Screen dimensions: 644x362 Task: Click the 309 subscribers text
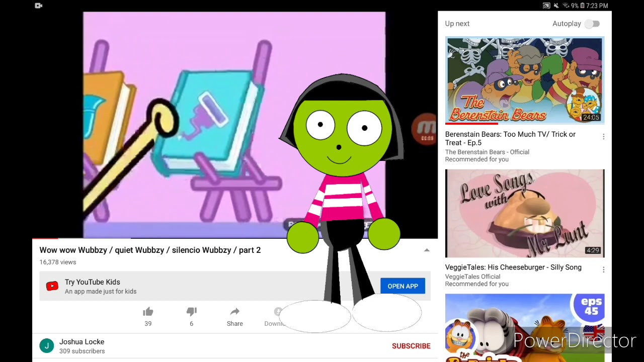tap(82, 351)
